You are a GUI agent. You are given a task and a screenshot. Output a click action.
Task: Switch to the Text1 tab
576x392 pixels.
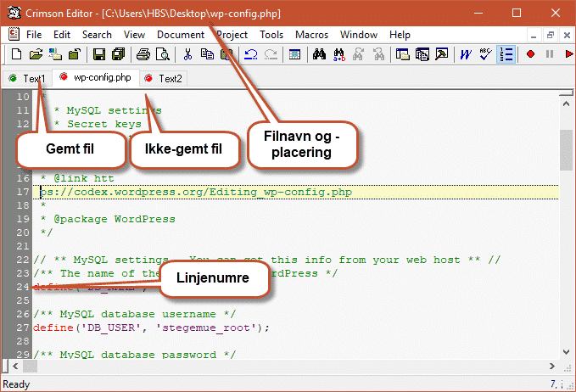27,78
